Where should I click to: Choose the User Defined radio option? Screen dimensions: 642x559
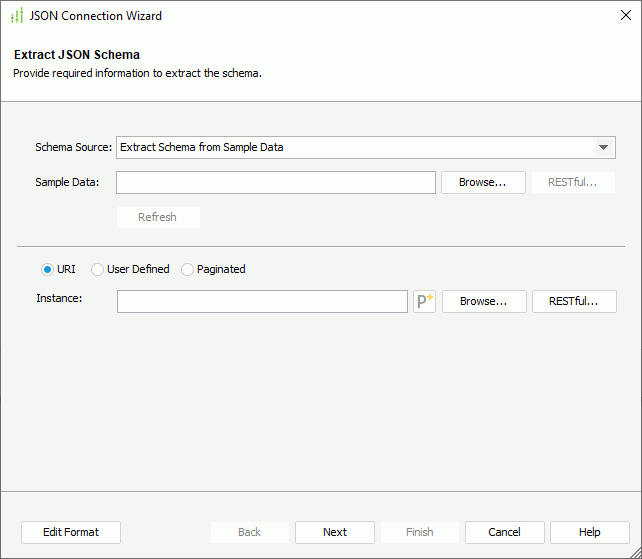click(x=98, y=269)
